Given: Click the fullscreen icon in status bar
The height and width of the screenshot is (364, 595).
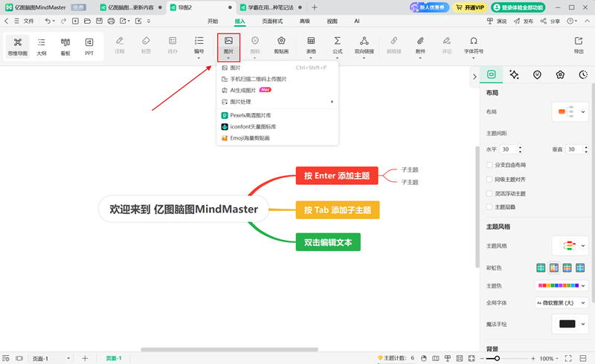Looking at the screenshot, I should click(568, 358).
